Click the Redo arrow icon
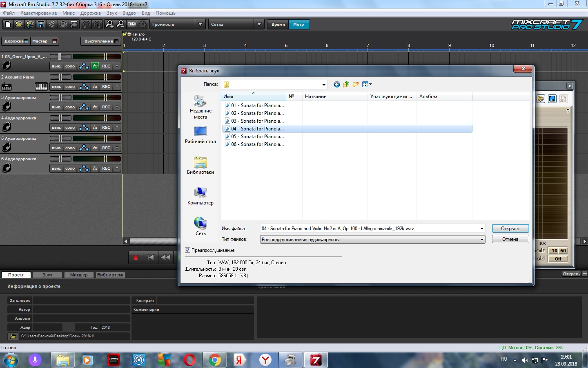This screenshot has width=588, height=368. point(97,25)
